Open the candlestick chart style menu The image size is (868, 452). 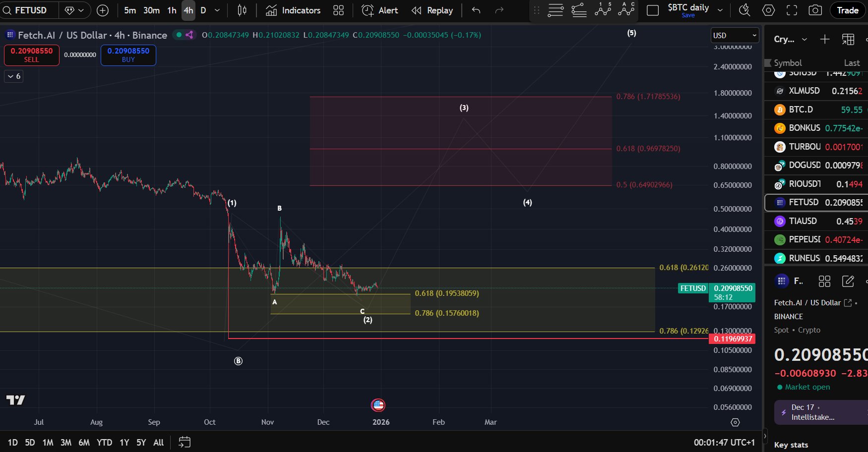242,10
